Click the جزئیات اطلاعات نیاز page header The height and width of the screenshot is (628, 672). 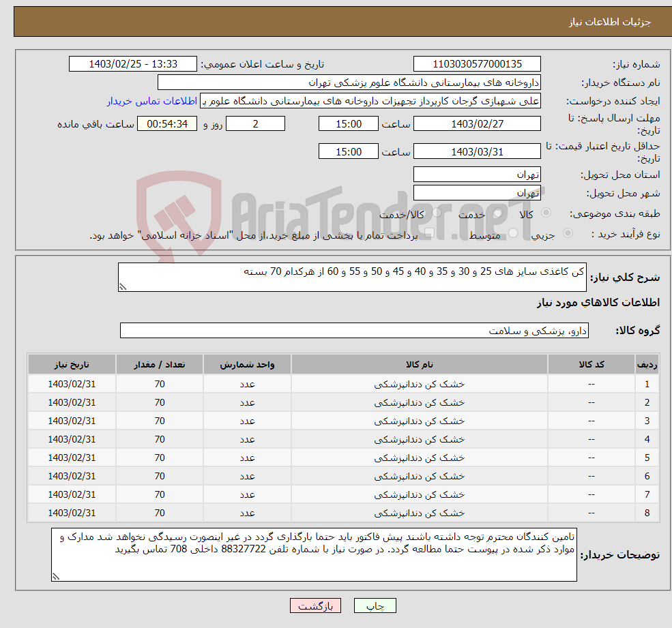coord(609,22)
